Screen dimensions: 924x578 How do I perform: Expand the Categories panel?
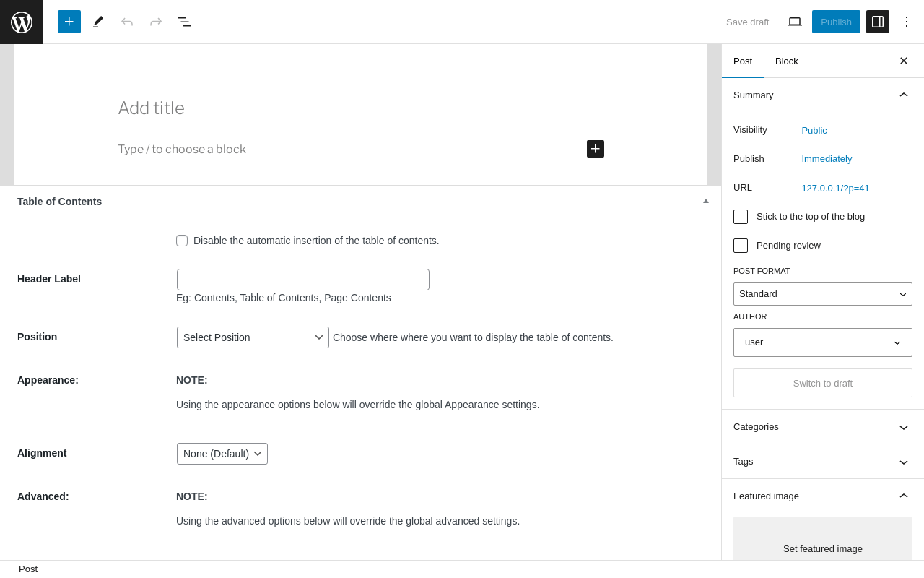822,427
